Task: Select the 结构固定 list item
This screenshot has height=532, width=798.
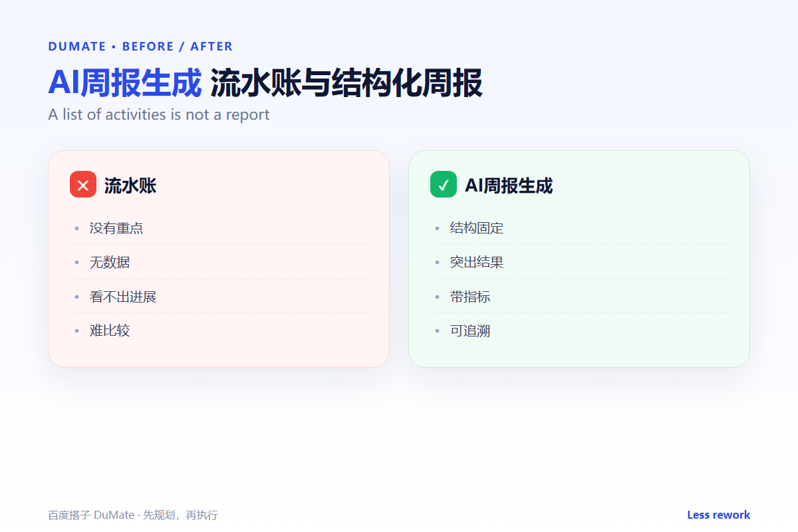Action: coord(579,228)
